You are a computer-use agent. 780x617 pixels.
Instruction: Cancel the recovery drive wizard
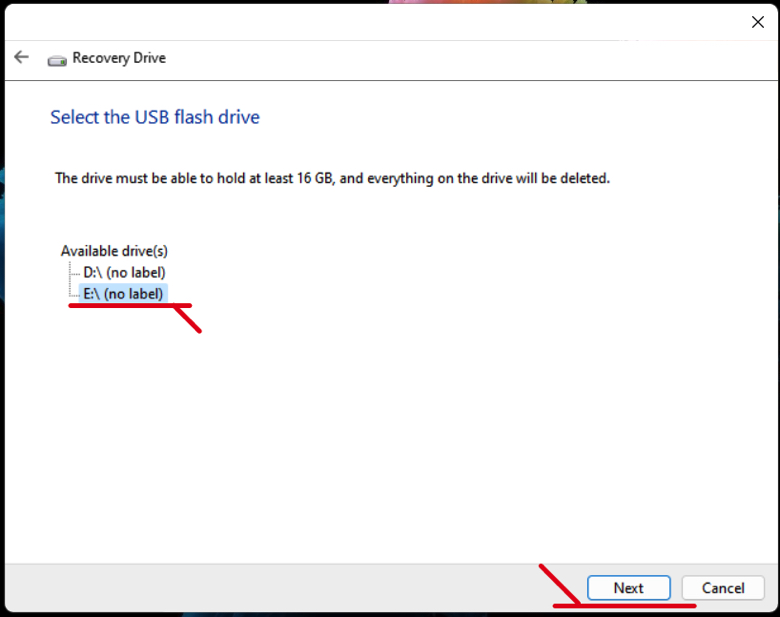click(x=723, y=588)
